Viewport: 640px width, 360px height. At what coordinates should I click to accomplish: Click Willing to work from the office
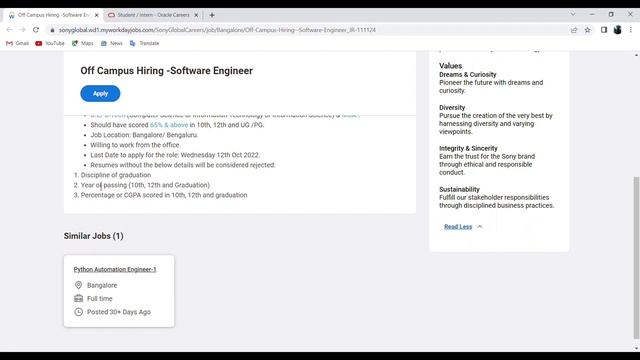136,145
